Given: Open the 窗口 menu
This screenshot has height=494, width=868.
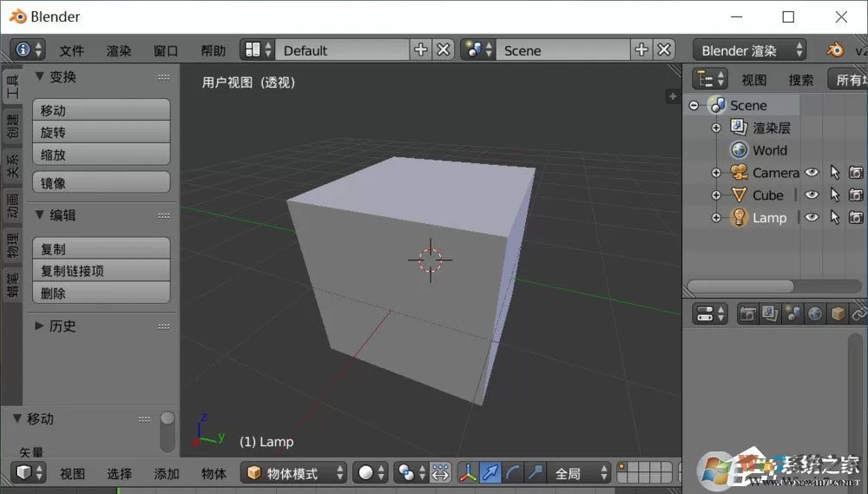Looking at the screenshot, I should (x=166, y=51).
